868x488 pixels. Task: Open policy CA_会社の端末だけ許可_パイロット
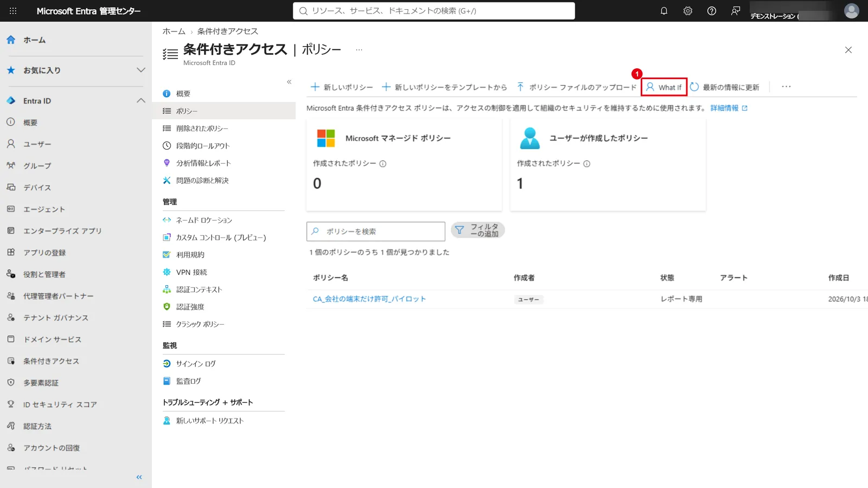click(369, 299)
